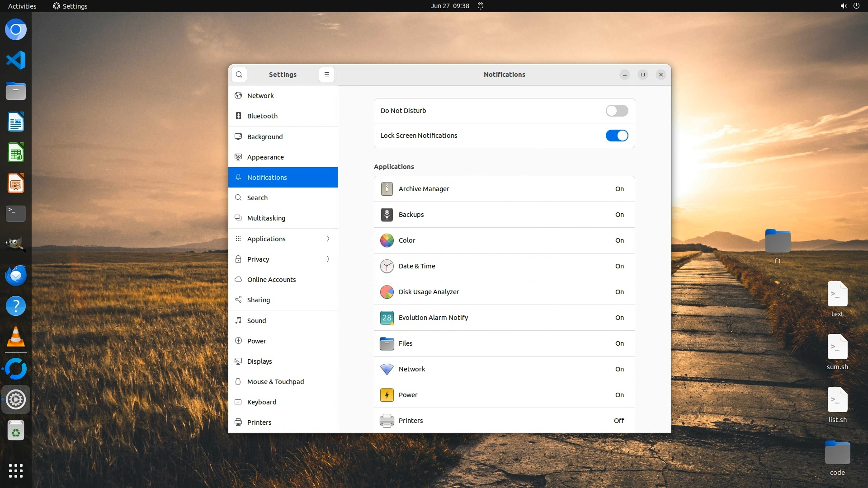Click the notification bell in top bar
The image size is (868, 488).
(481, 6)
